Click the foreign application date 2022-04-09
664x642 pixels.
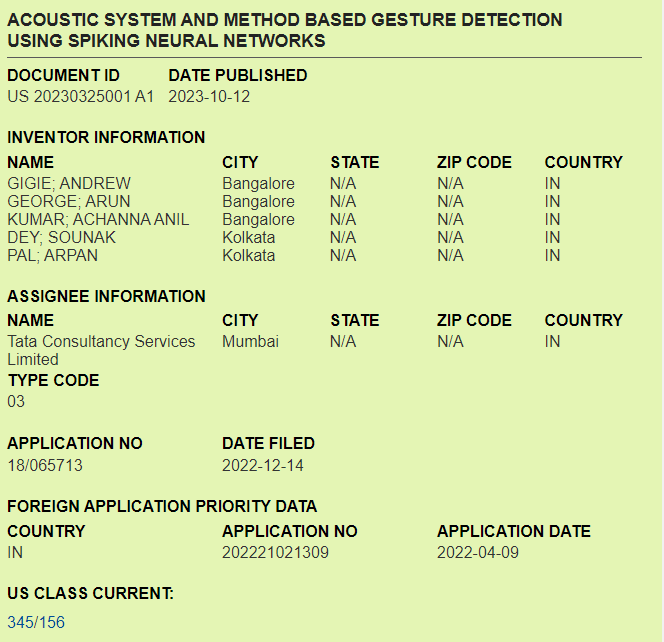pos(478,553)
